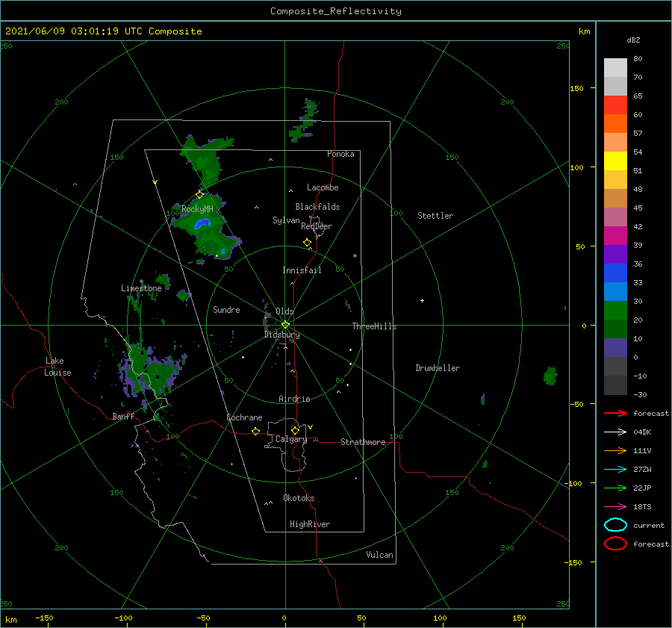The image size is (672, 628).
Task: Click the Lacombe label
Action: 323,187
